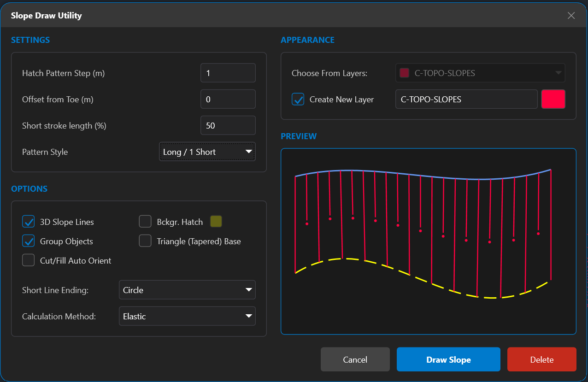Click the red Delete button
The image size is (588, 382).
point(542,359)
